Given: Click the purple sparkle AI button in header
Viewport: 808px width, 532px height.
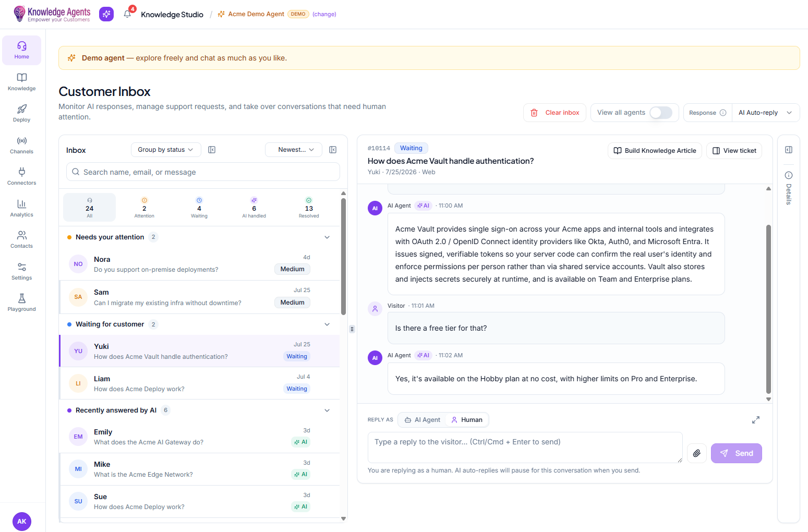Looking at the screenshot, I should tap(106, 14).
